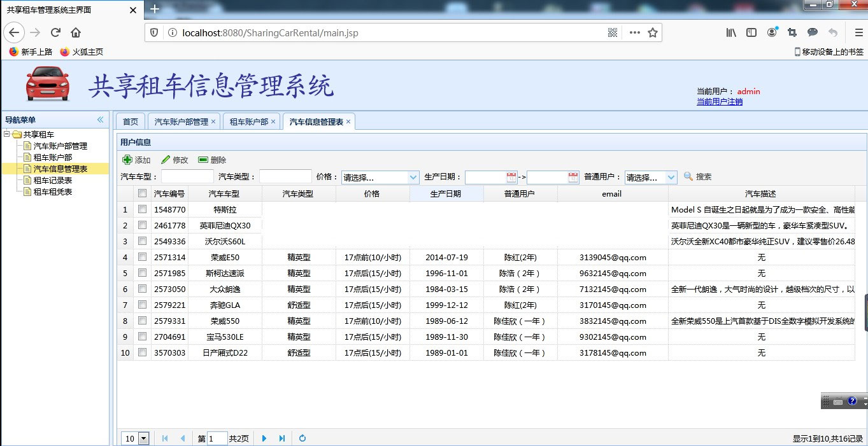Switch to the 首页 tab
Image resolution: width=868 pixels, height=446 pixels.
[130, 121]
